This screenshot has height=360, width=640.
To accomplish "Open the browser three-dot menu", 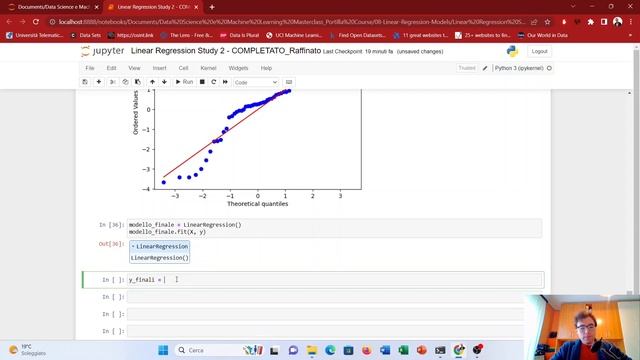I will tap(631, 22).
